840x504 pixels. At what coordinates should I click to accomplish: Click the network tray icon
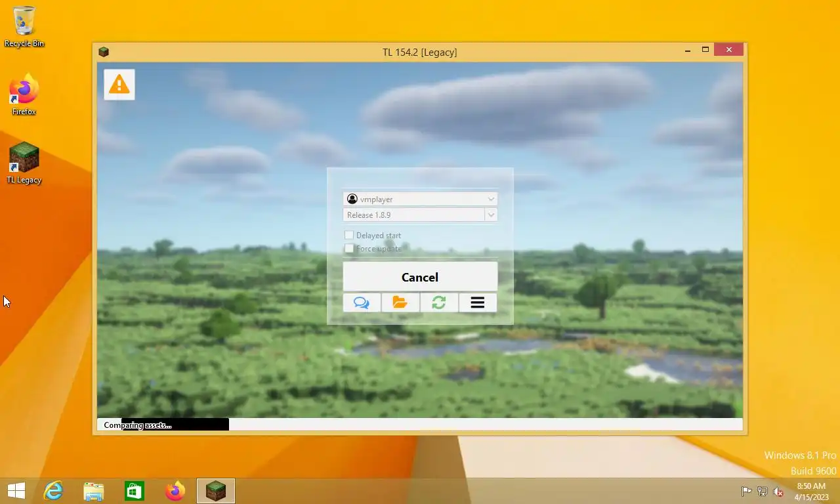[763, 491]
